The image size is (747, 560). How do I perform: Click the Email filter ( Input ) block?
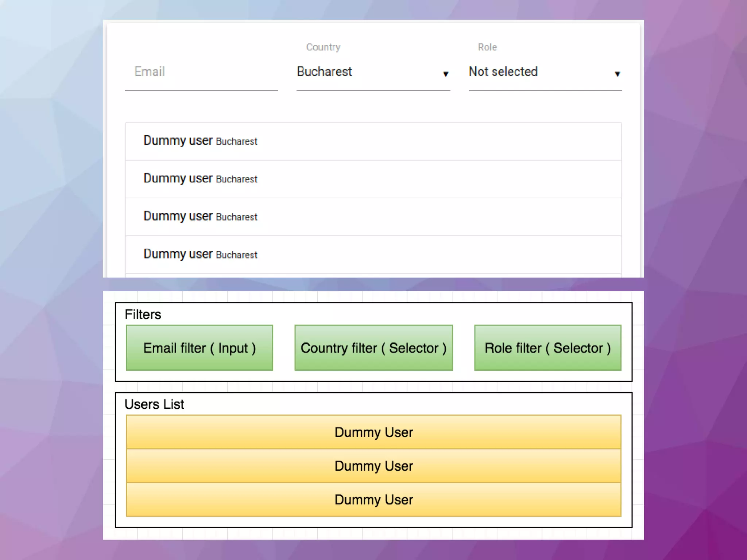200,348
